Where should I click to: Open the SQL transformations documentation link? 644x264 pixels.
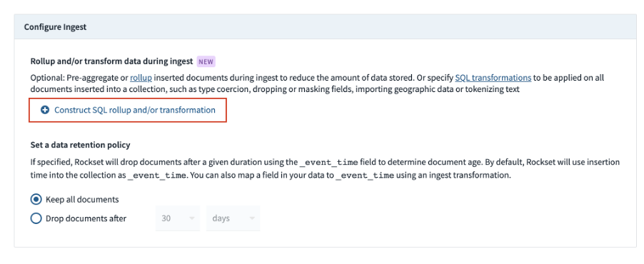[x=493, y=78]
